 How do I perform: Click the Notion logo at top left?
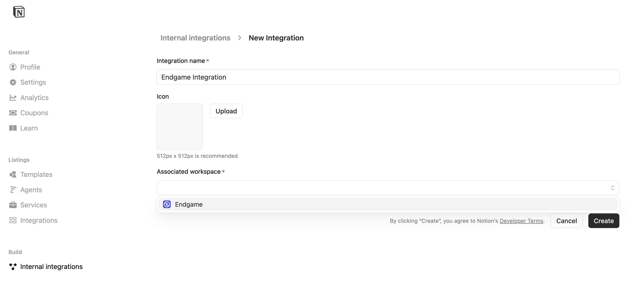coord(19,12)
